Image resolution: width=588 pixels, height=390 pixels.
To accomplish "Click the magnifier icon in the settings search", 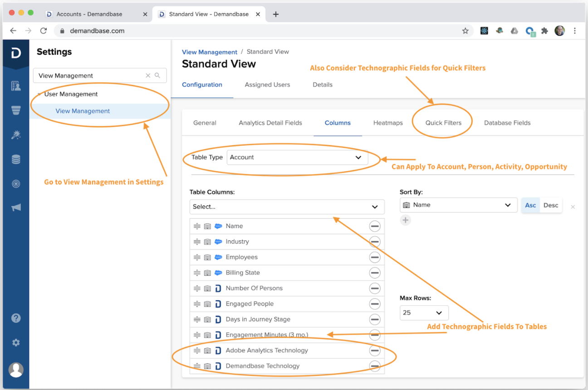I will coord(157,76).
